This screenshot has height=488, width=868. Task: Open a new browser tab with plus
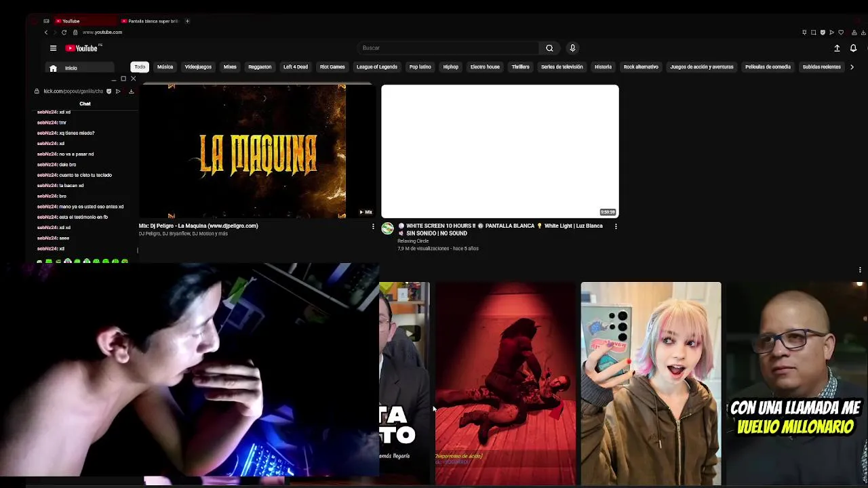click(187, 21)
